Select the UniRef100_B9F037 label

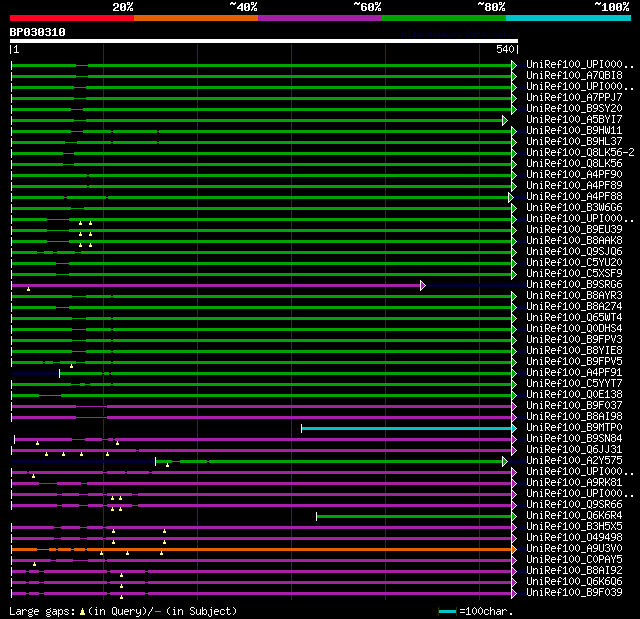(574, 406)
